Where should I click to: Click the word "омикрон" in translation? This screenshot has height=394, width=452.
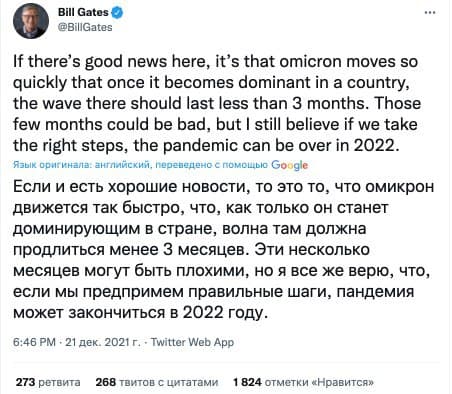(400, 187)
